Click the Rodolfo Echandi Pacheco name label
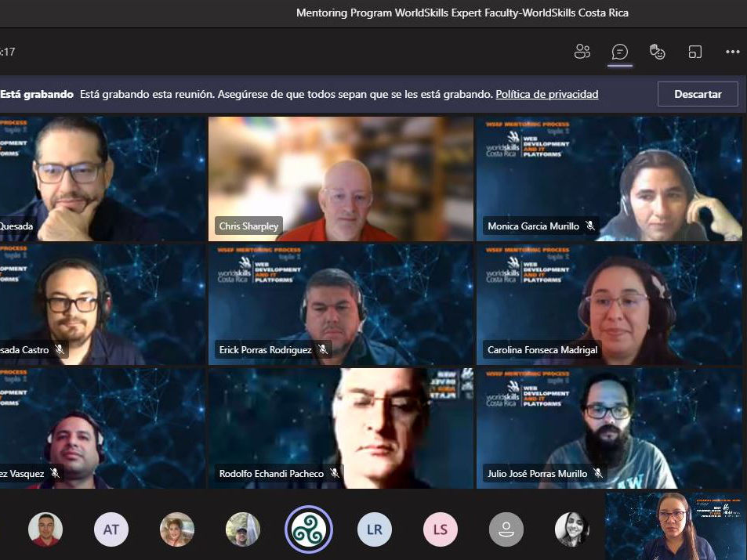Image resolution: width=747 pixels, height=560 pixels. [271, 474]
